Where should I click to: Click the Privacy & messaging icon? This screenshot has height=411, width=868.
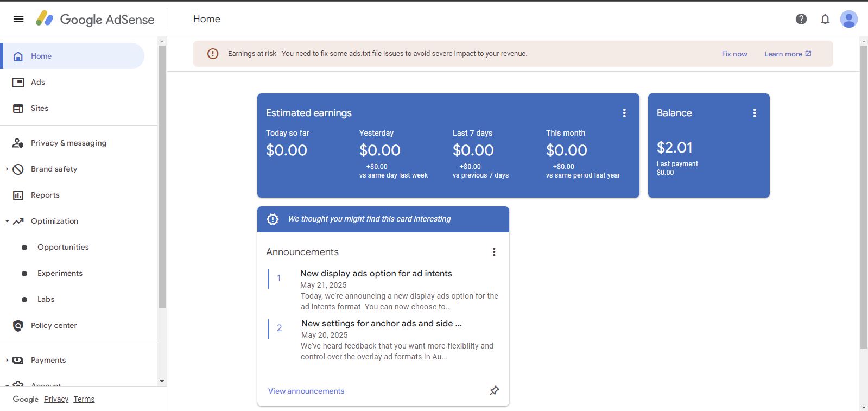coord(18,143)
